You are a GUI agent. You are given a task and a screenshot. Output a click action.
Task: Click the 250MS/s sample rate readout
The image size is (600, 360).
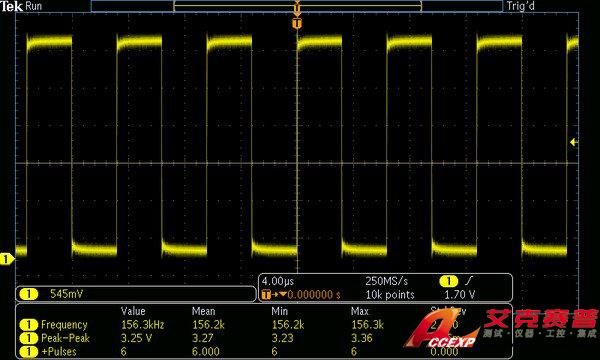(386, 281)
